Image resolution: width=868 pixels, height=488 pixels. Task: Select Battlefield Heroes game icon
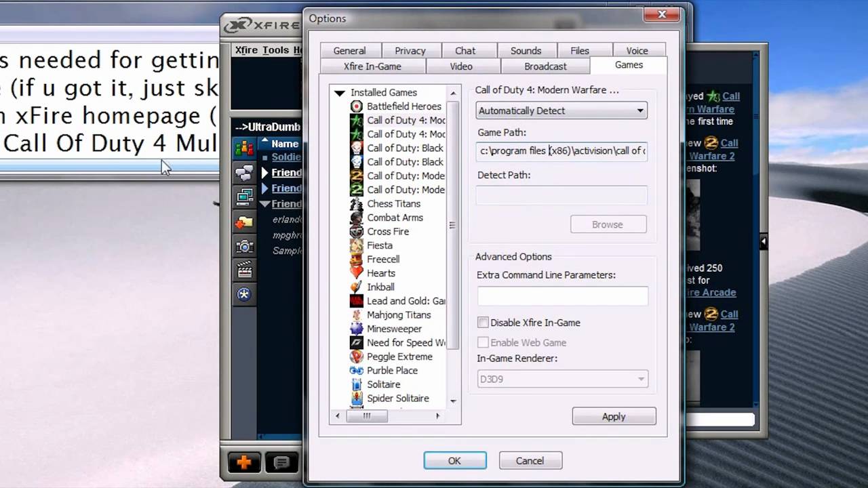356,106
